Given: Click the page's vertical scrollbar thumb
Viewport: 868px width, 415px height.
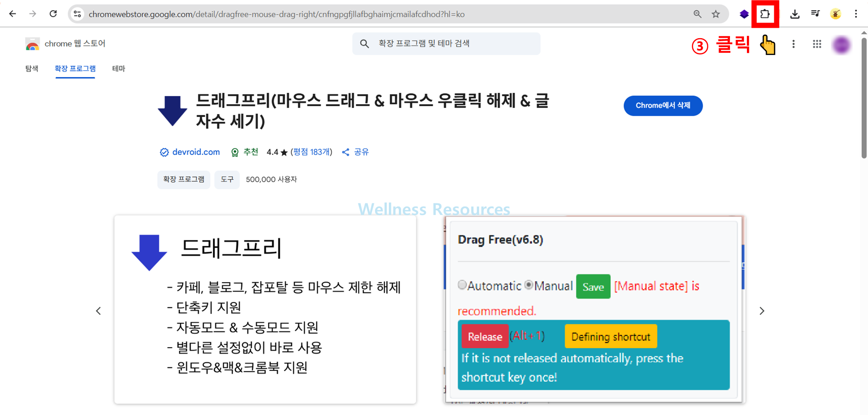Looking at the screenshot, I should coord(864,98).
